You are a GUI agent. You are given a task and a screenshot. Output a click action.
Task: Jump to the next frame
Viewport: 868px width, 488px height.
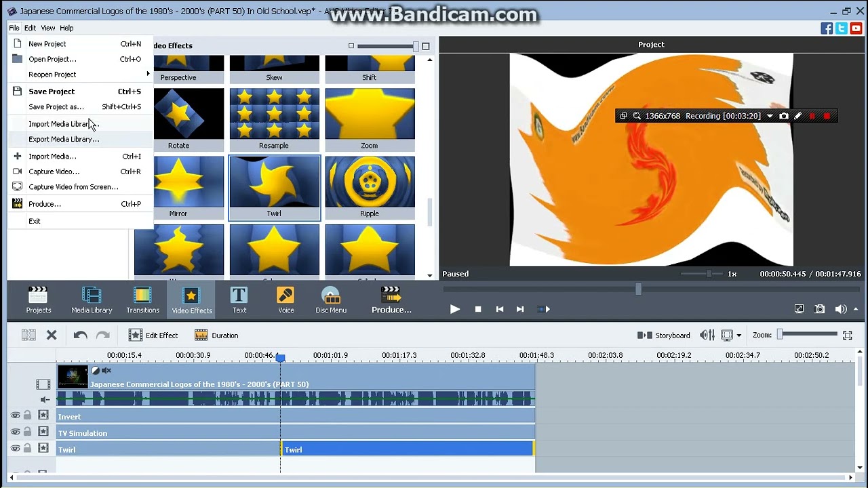pos(520,309)
